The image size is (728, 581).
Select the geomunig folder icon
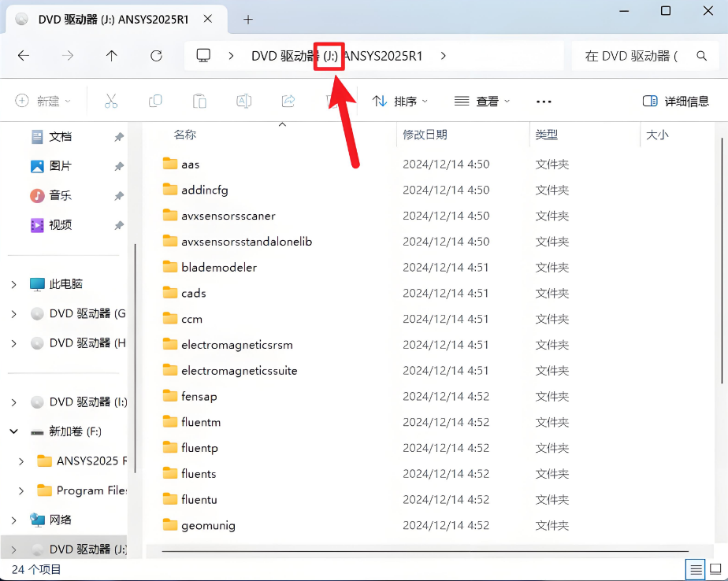click(170, 525)
